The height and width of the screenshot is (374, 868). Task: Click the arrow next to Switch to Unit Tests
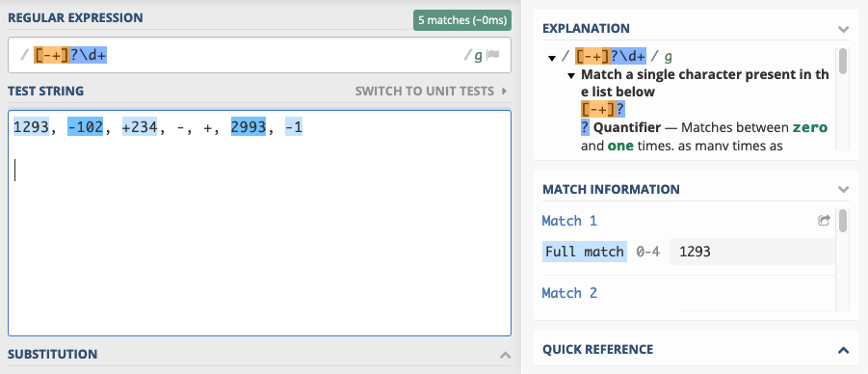tap(504, 91)
